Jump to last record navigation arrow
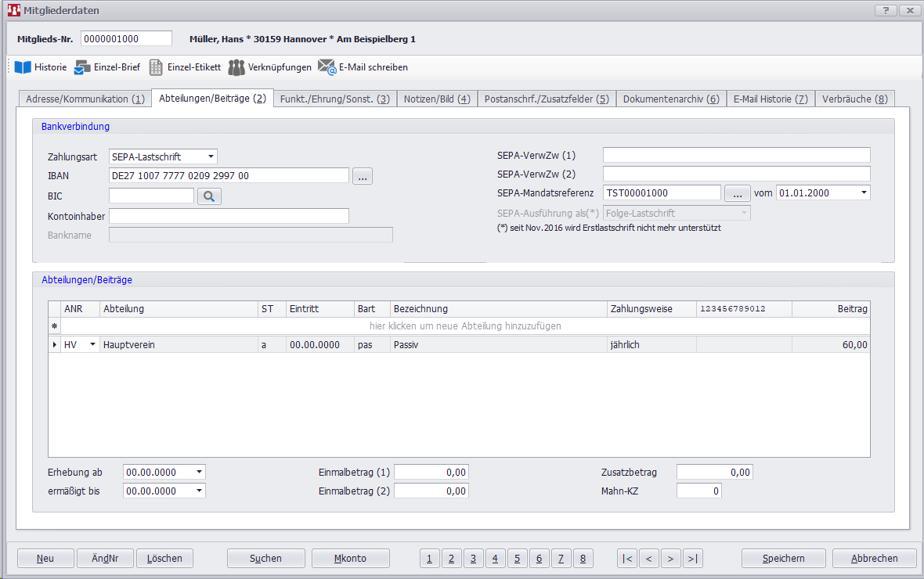924x579 pixels. 692,558
